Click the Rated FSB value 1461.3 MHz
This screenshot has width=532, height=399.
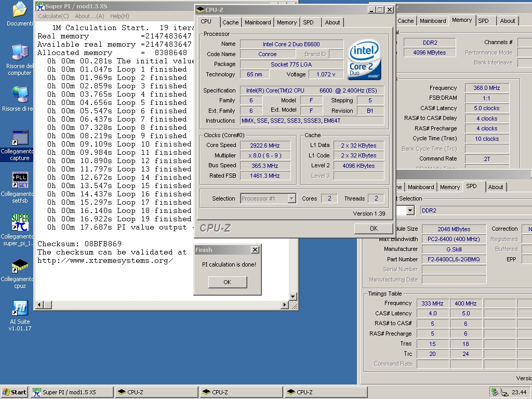tap(265, 176)
